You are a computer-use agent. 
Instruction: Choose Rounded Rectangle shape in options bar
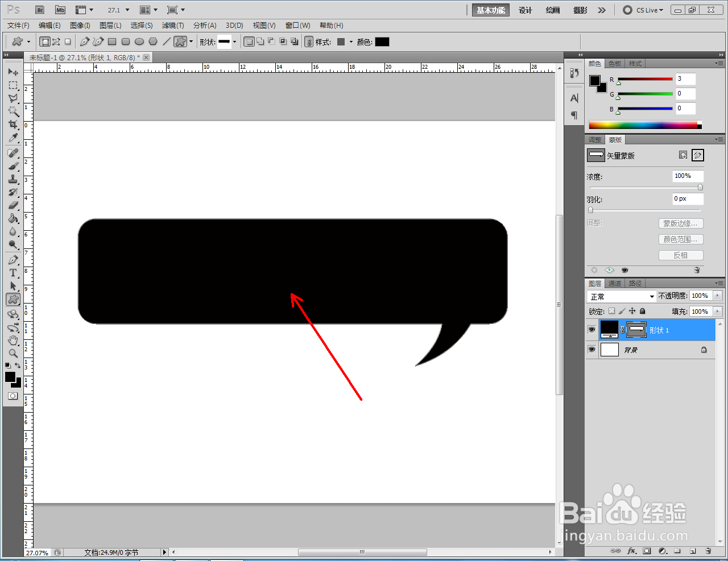[126, 41]
